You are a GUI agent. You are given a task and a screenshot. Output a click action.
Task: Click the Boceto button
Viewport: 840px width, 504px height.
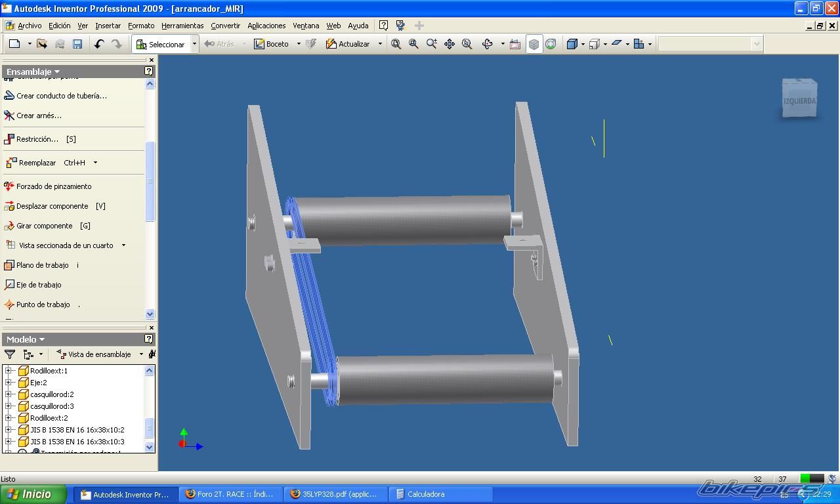point(272,44)
